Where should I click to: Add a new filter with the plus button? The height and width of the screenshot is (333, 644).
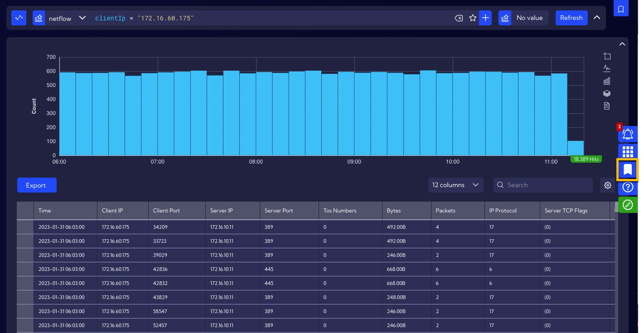pyautogui.click(x=485, y=18)
